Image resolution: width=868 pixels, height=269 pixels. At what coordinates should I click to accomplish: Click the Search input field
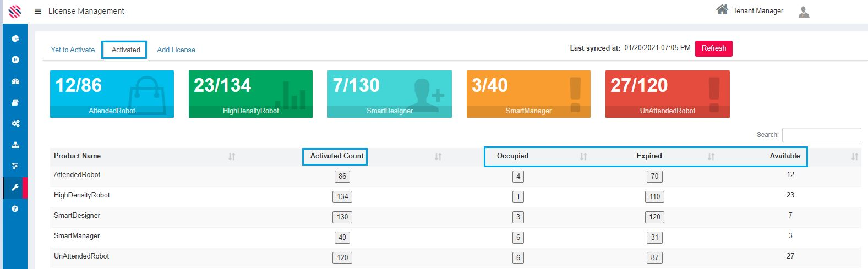coord(821,135)
